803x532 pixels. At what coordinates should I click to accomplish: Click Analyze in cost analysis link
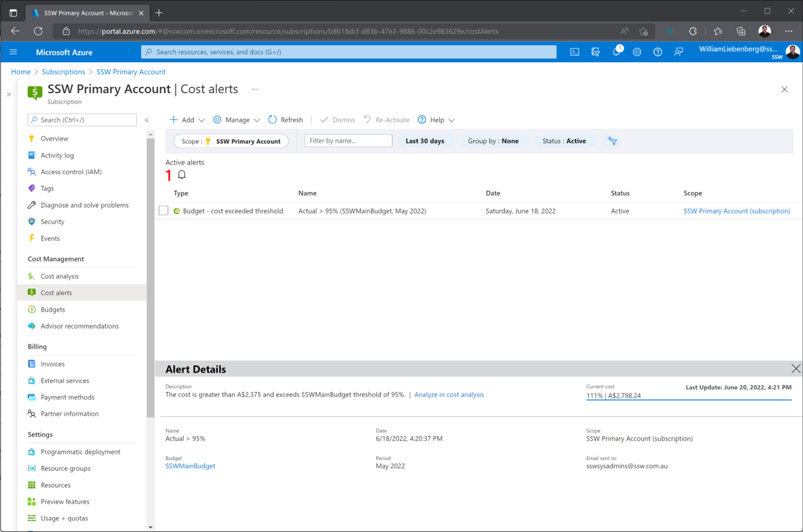pos(448,395)
